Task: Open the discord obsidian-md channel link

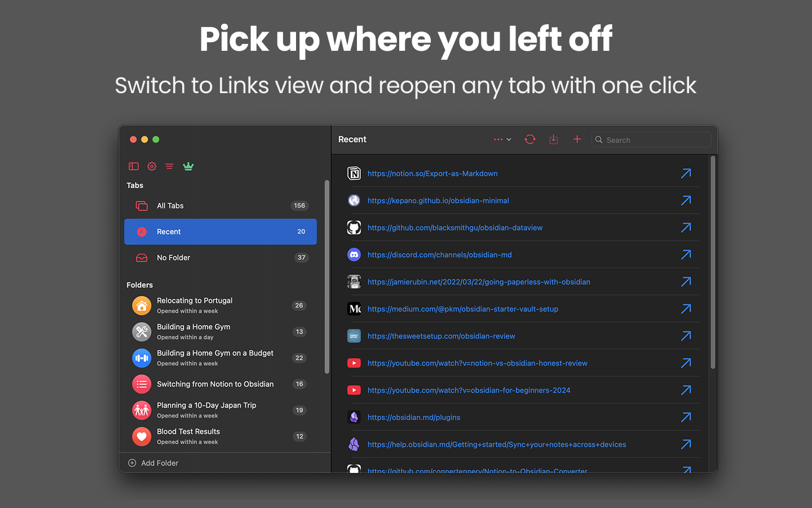Action: click(x=440, y=255)
